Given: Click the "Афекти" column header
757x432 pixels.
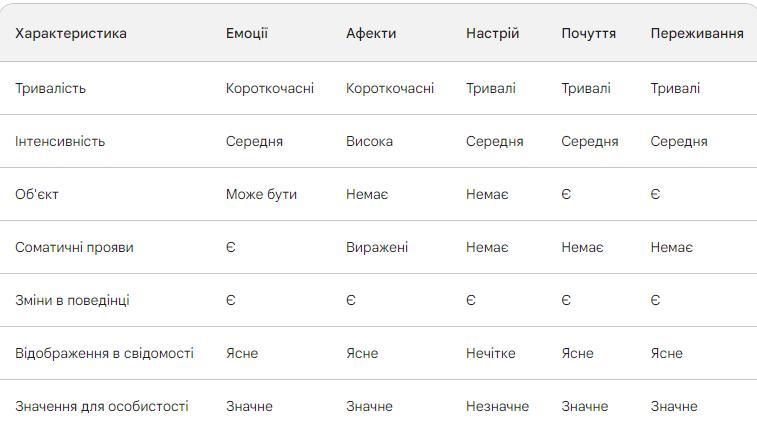Looking at the screenshot, I should [371, 33].
